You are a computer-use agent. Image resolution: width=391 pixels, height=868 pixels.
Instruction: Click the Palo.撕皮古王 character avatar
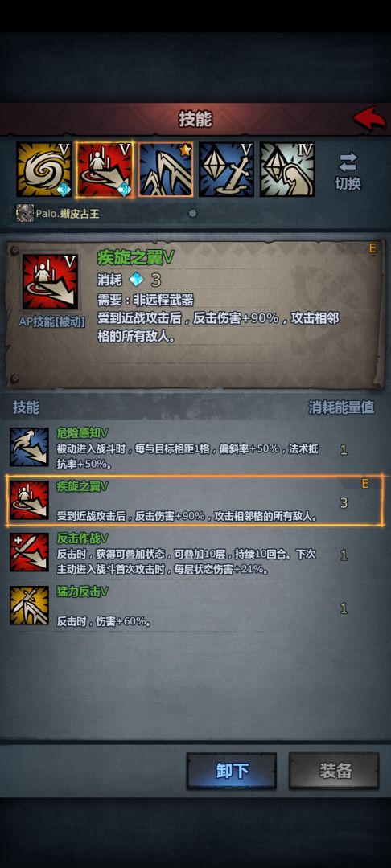24,213
